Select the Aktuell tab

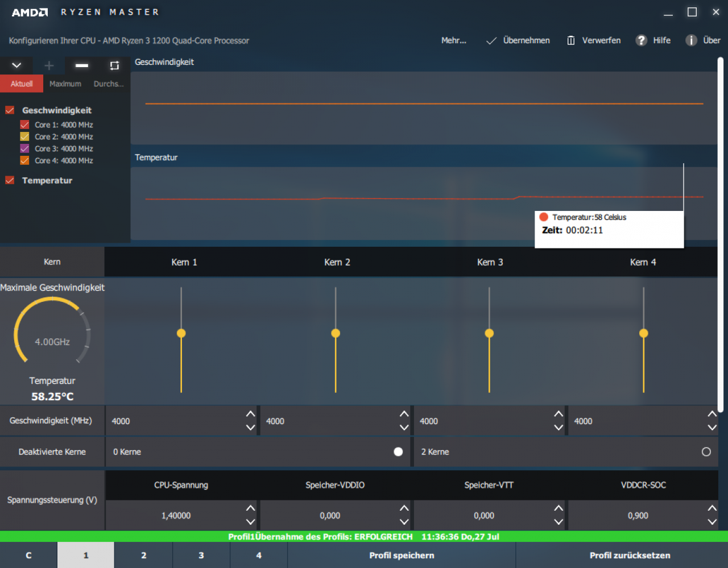(22, 84)
